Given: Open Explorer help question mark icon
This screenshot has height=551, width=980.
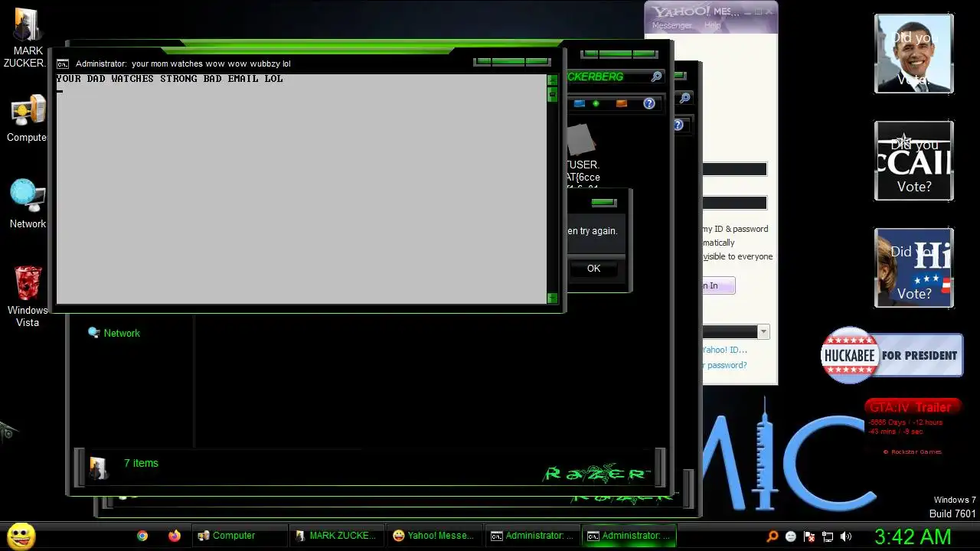Looking at the screenshot, I should click(x=649, y=103).
